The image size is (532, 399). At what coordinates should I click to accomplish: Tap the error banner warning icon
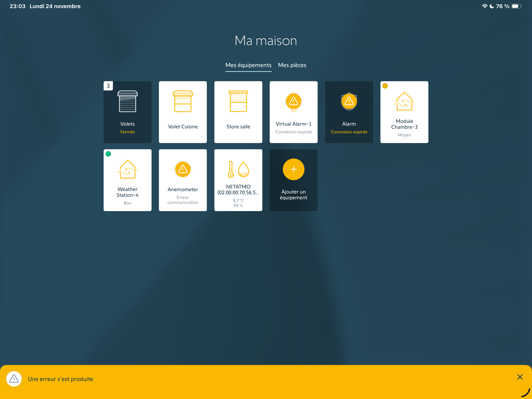tap(14, 379)
